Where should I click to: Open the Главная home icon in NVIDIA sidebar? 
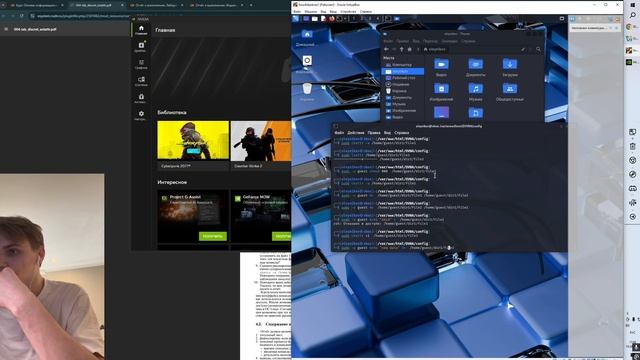pos(141,29)
